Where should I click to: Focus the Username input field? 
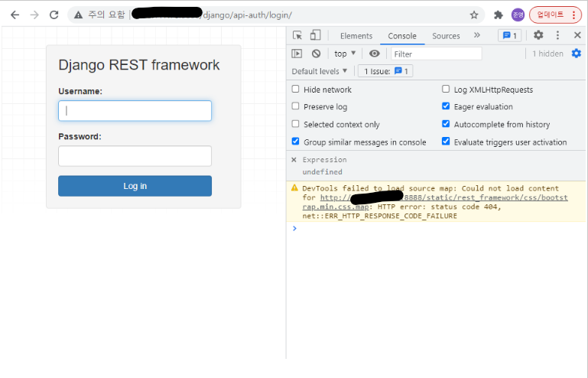click(135, 111)
